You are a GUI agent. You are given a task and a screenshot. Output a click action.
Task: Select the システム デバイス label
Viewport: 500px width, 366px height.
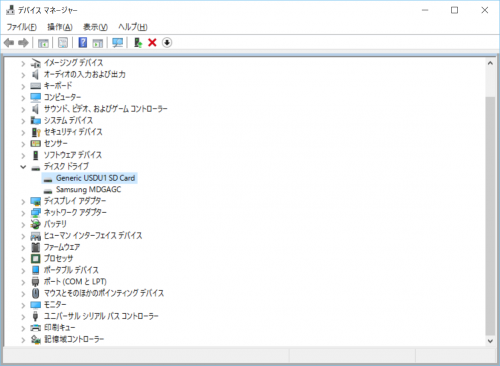(x=68, y=120)
